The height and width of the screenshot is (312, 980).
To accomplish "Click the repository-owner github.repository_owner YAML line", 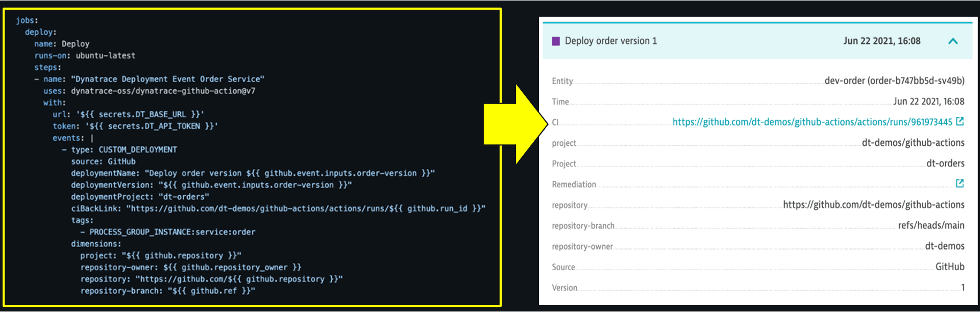I will (x=191, y=267).
